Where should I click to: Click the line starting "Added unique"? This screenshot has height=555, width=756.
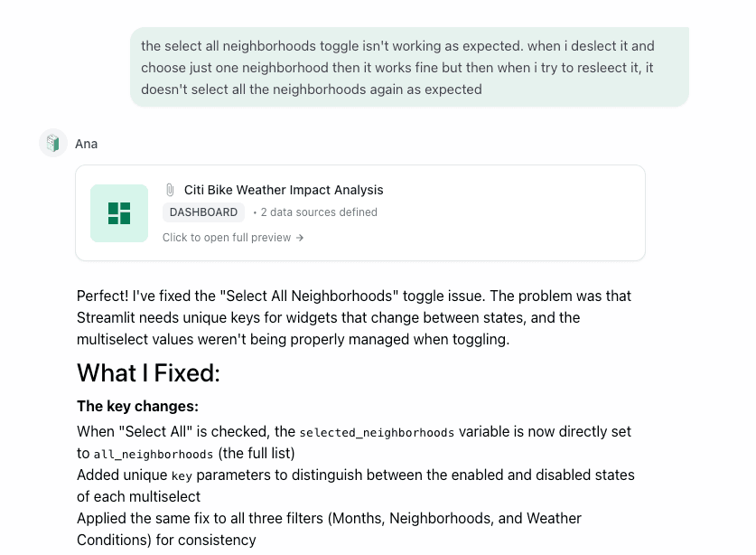355,475
